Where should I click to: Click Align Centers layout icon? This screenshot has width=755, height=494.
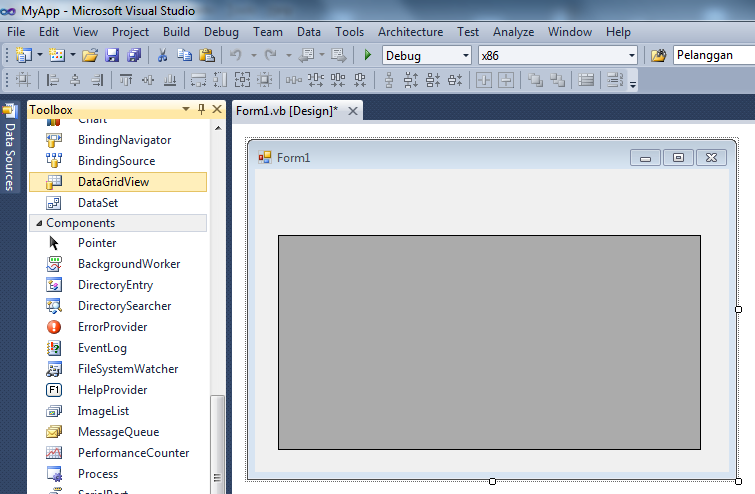coord(75,80)
